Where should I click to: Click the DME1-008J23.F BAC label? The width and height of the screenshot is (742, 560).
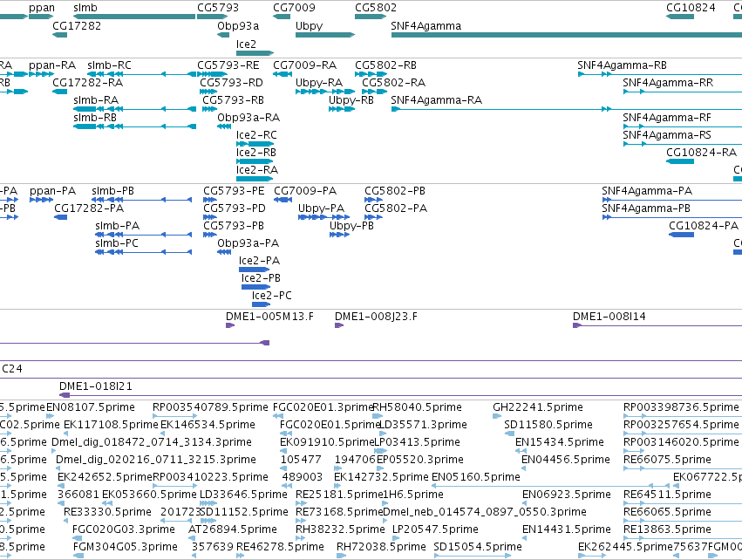[376, 317]
